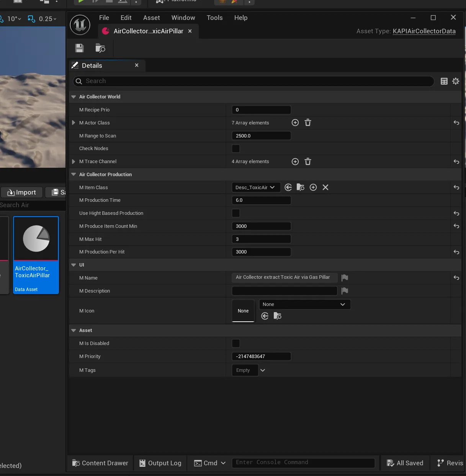Open the Window menu
Screen dimensions: 466x476
(183, 18)
